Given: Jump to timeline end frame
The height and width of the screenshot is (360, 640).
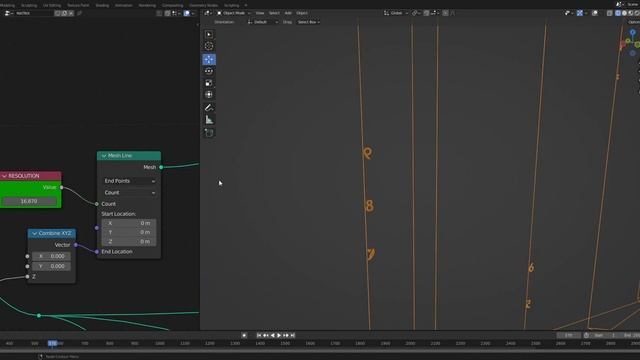Looking at the screenshot, I should point(293,335).
